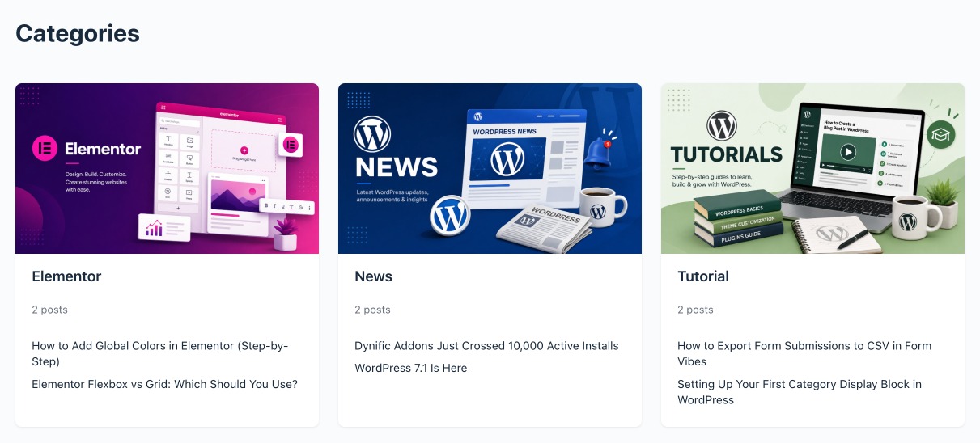Click the 2 posts count under News
Viewport: 980px width, 443px height.
(x=372, y=310)
